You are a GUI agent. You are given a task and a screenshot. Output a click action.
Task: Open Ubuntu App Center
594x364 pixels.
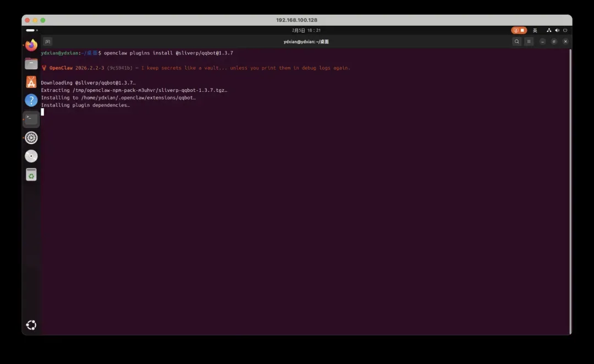[x=31, y=82]
